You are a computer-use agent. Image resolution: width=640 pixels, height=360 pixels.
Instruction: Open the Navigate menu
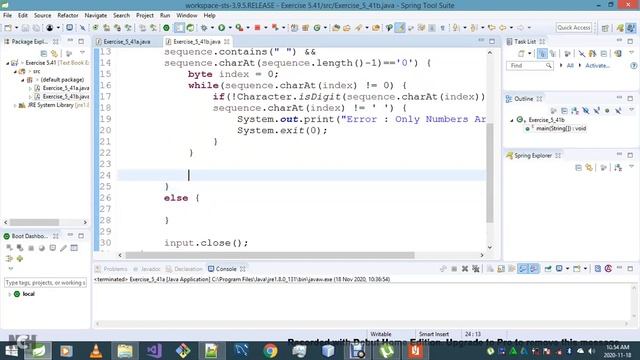[96, 16]
